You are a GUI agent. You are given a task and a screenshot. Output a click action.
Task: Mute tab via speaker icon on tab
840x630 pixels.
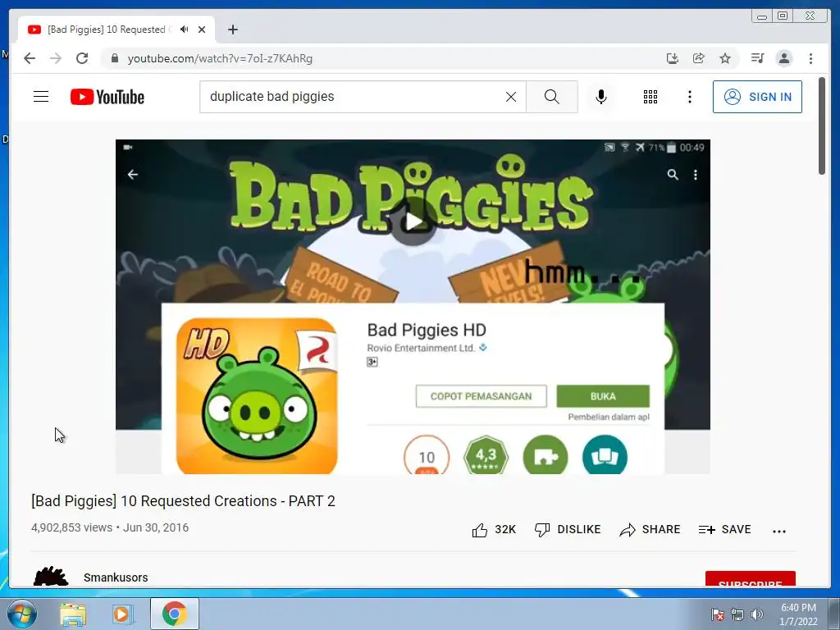[185, 30]
